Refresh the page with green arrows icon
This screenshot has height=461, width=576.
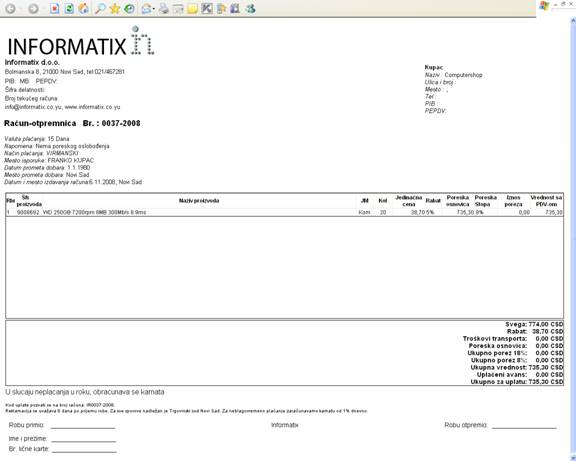(69, 8)
